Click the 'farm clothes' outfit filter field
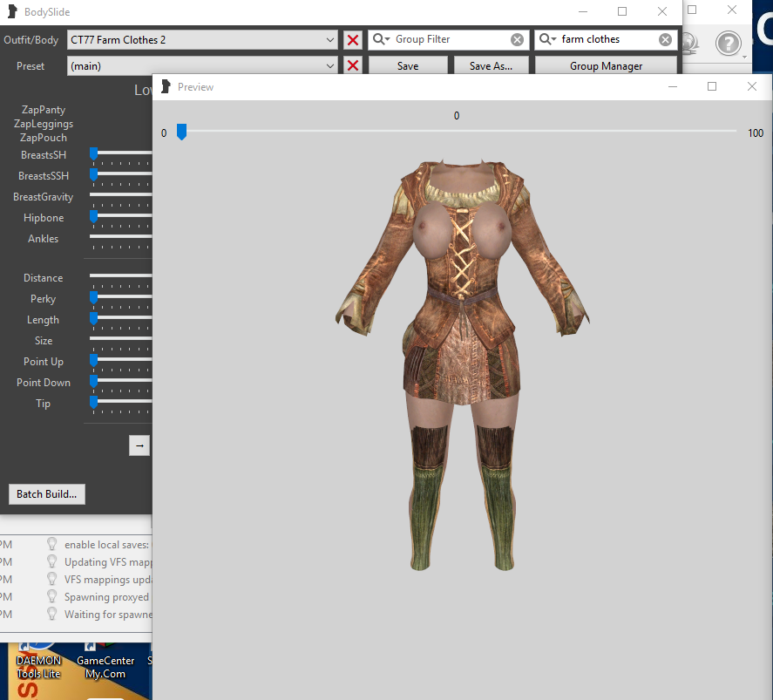Screen dimensions: 773x700 pos(606,39)
